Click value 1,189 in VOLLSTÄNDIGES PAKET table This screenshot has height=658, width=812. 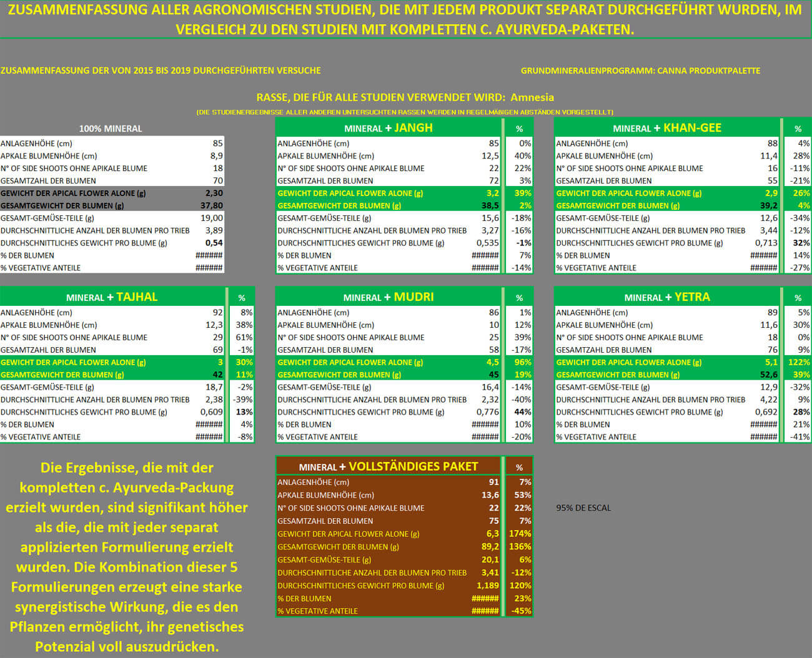pyautogui.click(x=488, y=586)
